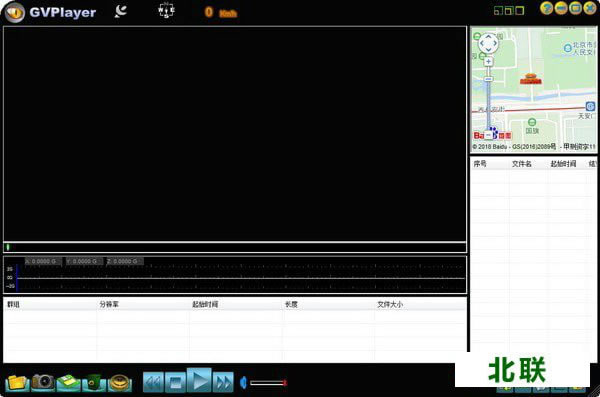The image size is (600, 397).
Task: Pan the Baidu map down
Action: pos(488,50)
